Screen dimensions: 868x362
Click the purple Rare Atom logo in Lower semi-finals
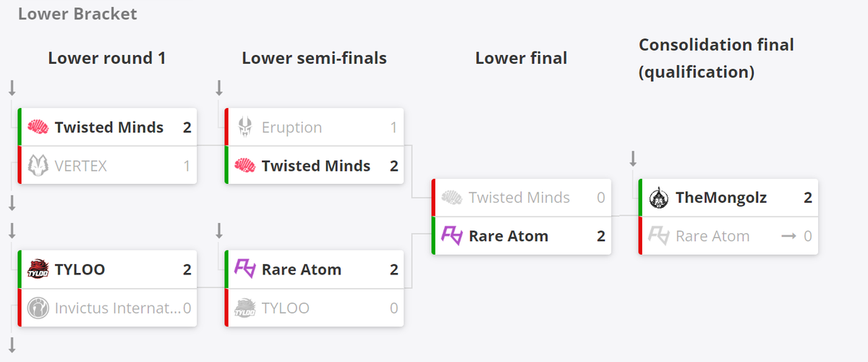pos(245,269)
